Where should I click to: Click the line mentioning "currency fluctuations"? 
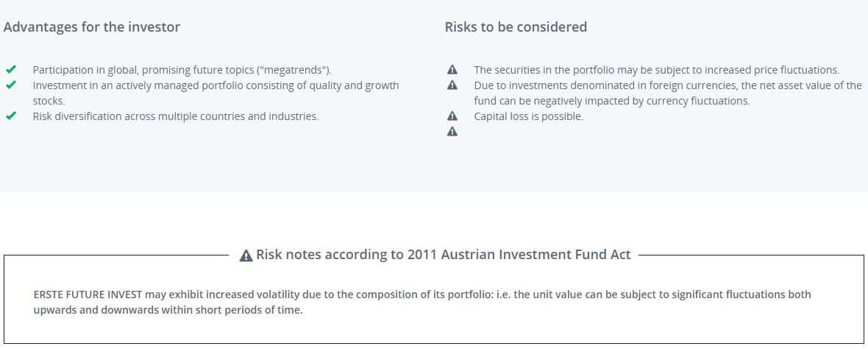click(611, 101)
